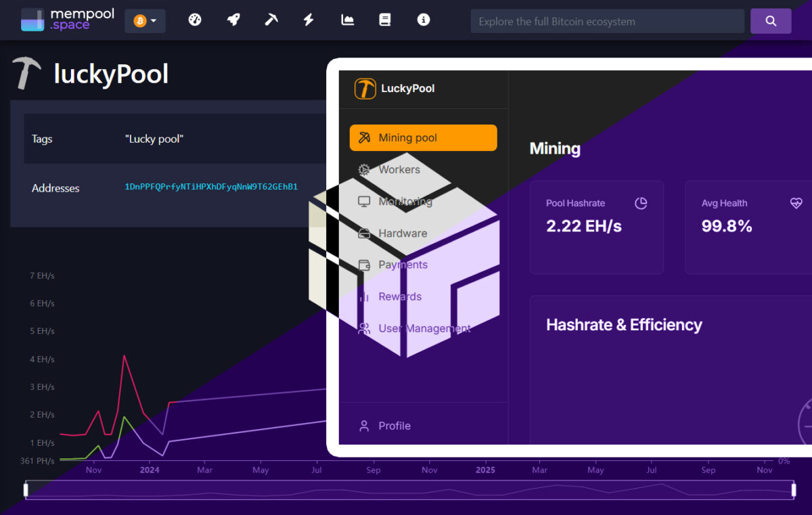Image resolution: width=812 pixels, height=515 pixels.
Task: Click the Hashrate & Efficiency heading
Action: [x=624, y=325]
